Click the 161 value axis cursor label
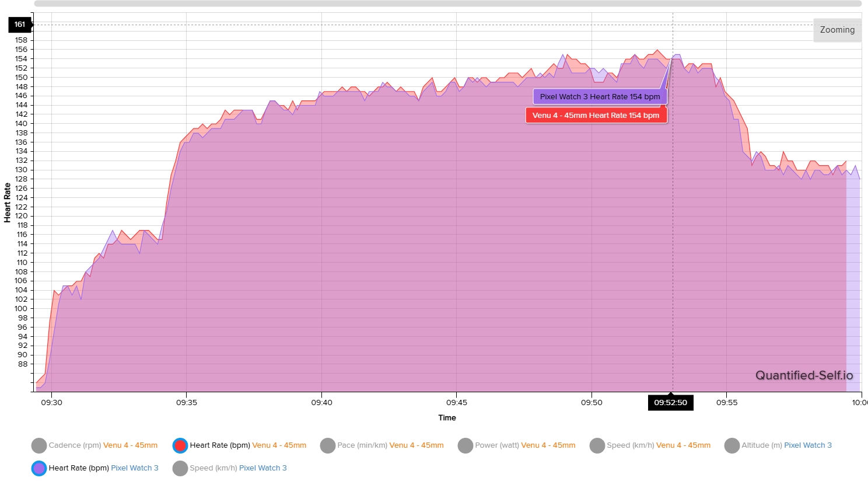Screen dimensions: 868x481 pos(20,25)
